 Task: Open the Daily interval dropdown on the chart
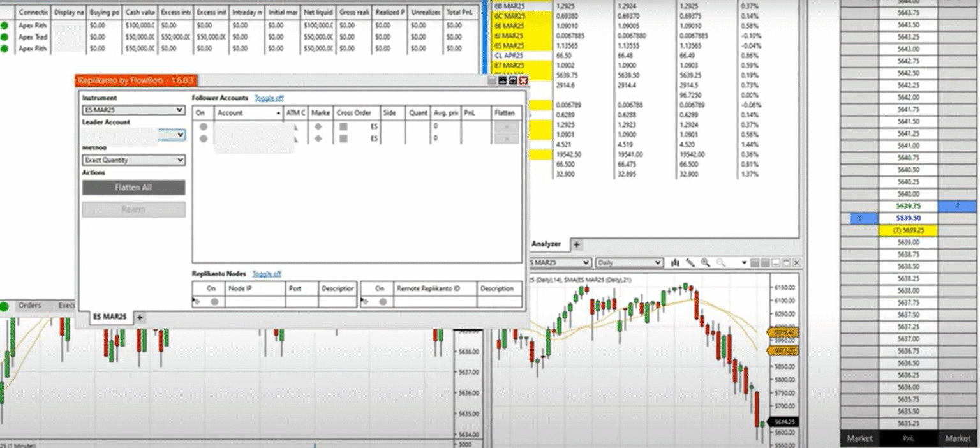coord(628,262)
